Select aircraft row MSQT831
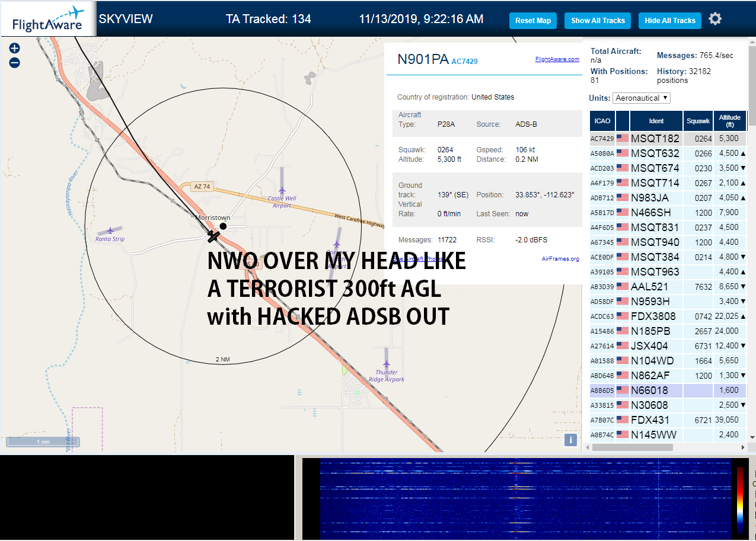The height and width of the screenshot is (541, 756). point(668,228)
